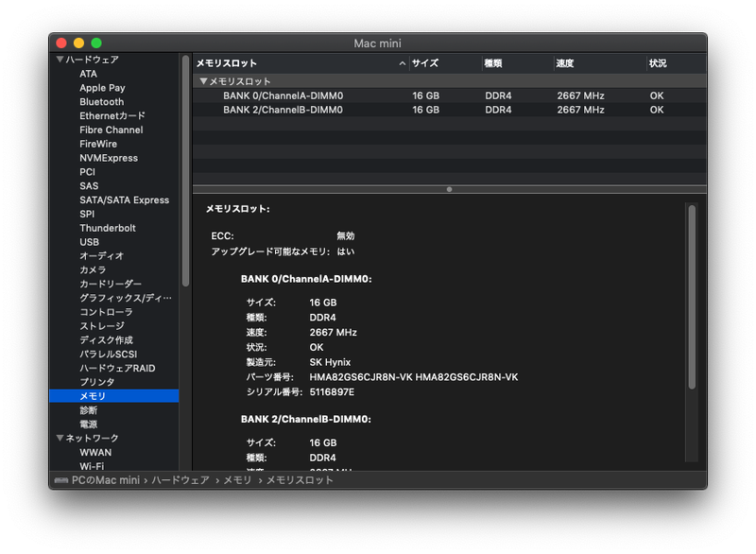Select Wi-Fi in the sidebar
The image size is (756, 554).
pyautogui.click(x=92, y=466)
